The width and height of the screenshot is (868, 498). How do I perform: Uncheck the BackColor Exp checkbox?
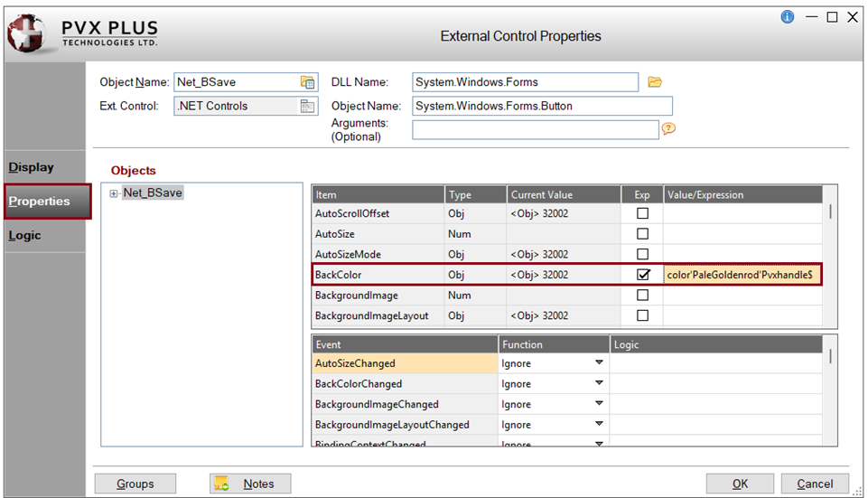[642, 275]
